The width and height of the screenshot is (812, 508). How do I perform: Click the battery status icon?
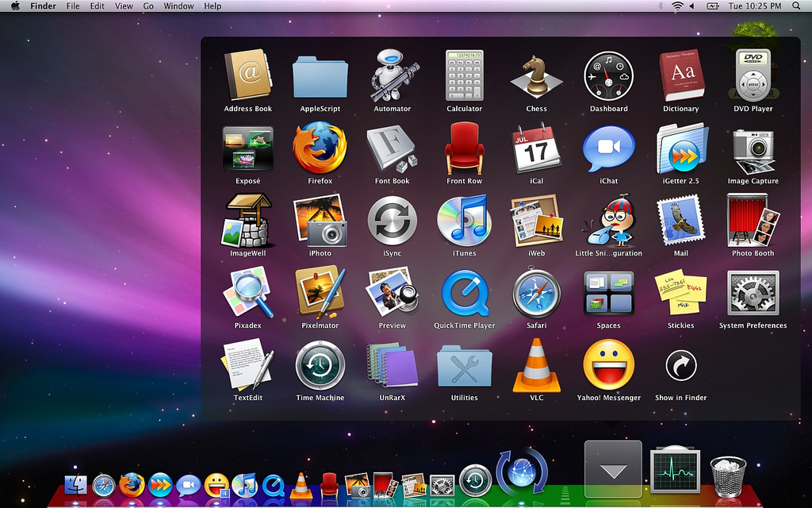(x=713, y=6)
